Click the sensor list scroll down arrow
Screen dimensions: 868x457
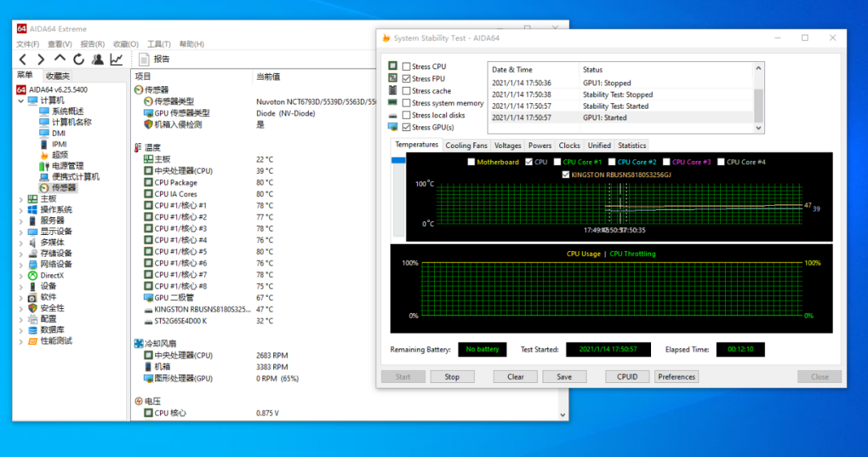pos(563,415)
